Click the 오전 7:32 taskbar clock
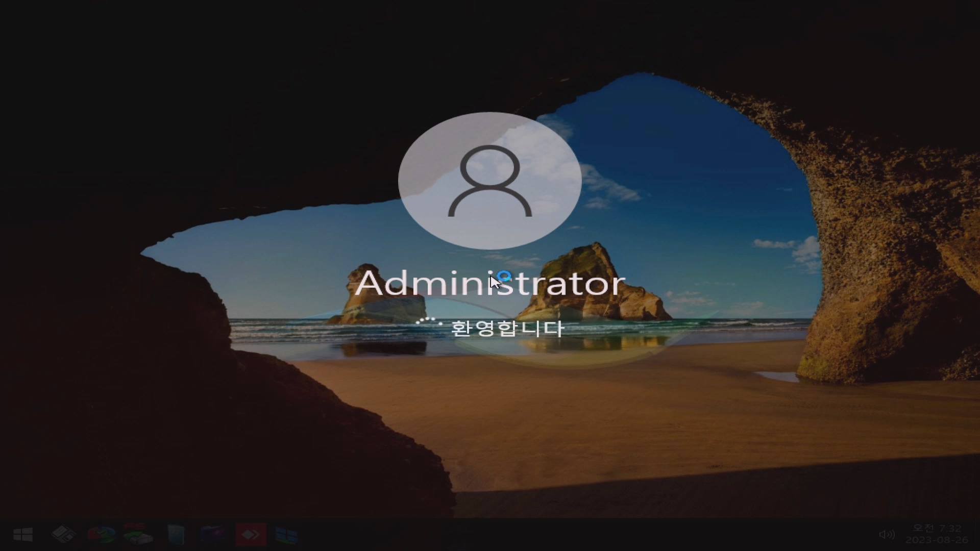The image size is (980, 551). click(x=937, y=529)
